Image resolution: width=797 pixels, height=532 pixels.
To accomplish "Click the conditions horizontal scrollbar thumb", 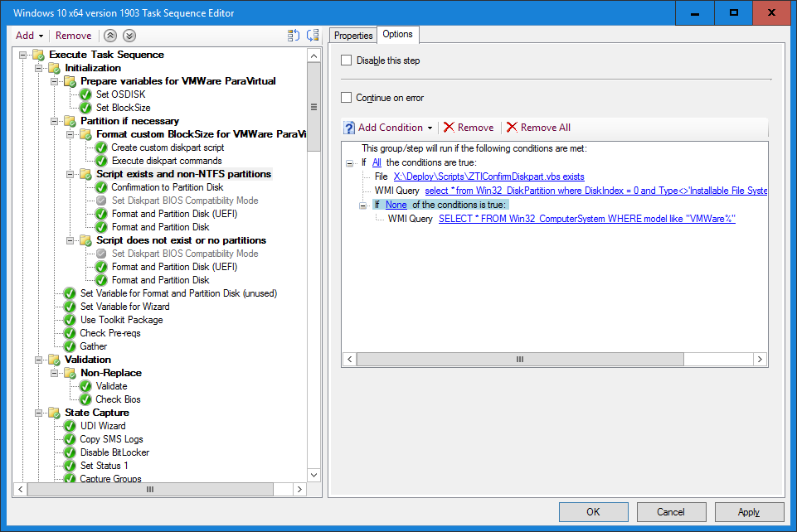I will pos(520,360).
